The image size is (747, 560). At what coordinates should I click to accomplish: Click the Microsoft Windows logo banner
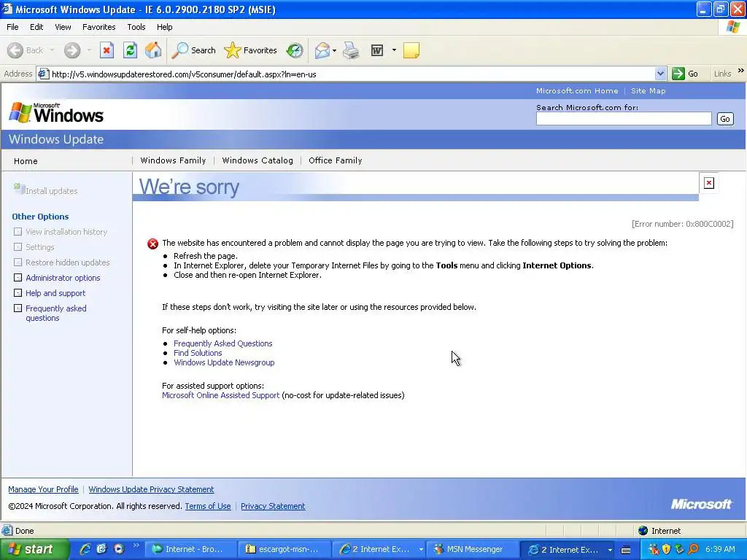coord(56,113)
